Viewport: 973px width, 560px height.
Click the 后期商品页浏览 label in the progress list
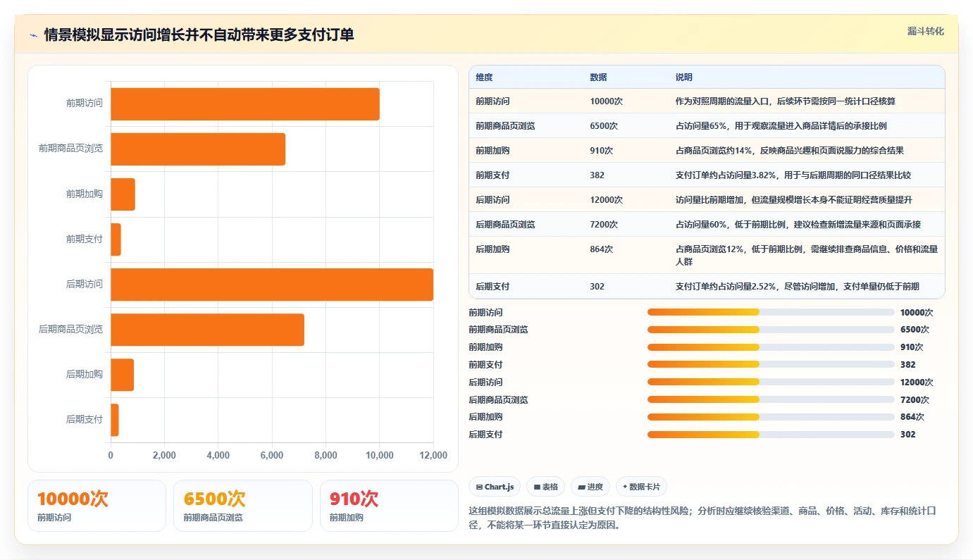pos(498,400)
